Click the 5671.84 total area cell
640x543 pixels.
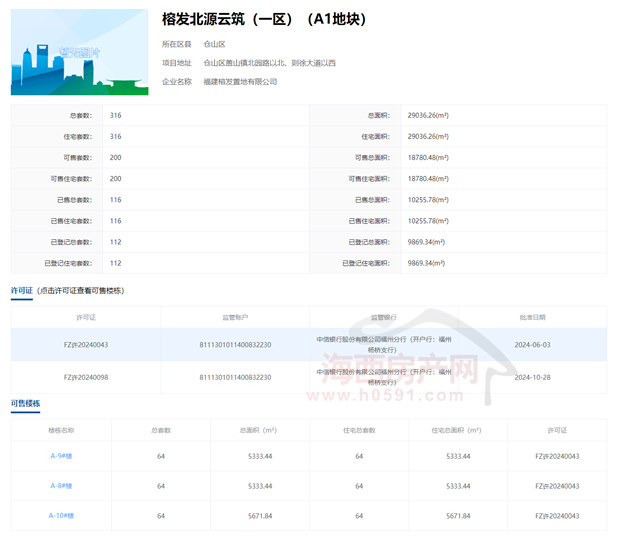260,516
